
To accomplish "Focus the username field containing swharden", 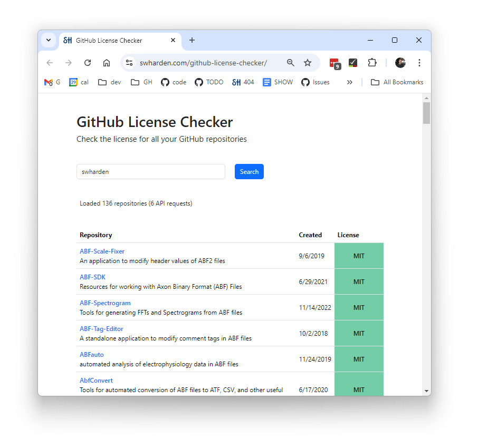I will (x=151, y=172).
